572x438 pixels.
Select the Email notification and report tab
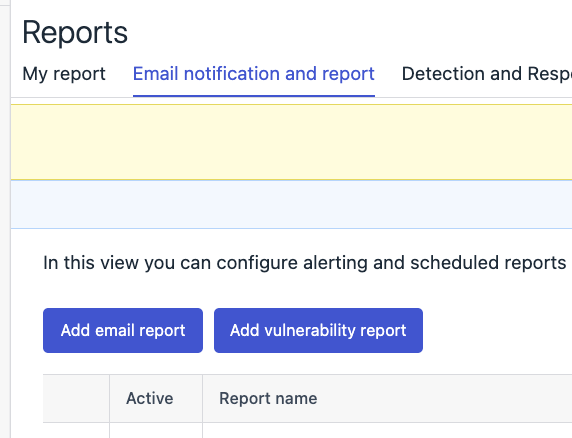(254, 74)
